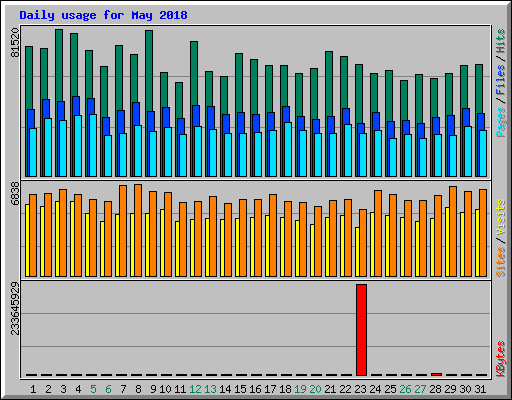Click green weekend day 27 label
The image size is (512, 400).
coord(420,389)
